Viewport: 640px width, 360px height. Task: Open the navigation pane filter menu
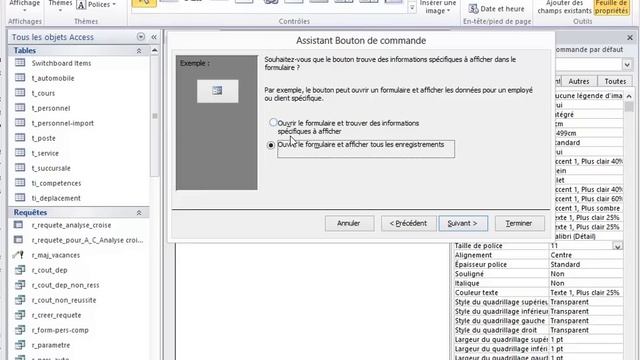point(141,37)
